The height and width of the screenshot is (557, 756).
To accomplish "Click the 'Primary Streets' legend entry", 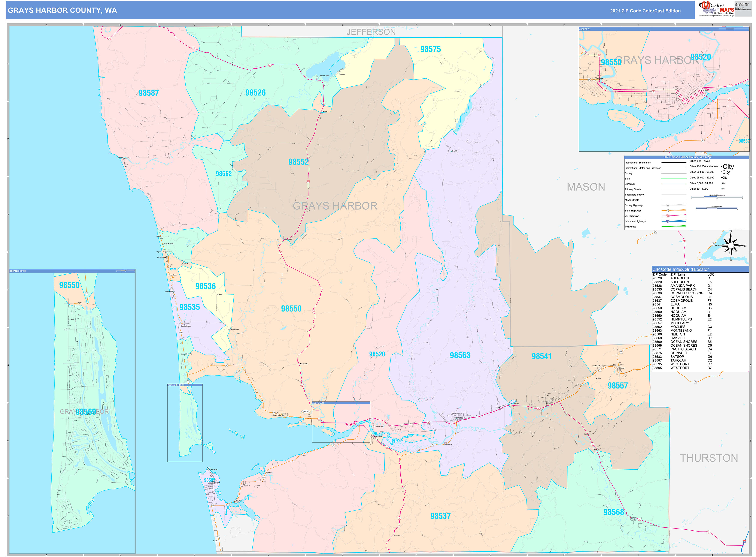I will click(633, 189).
